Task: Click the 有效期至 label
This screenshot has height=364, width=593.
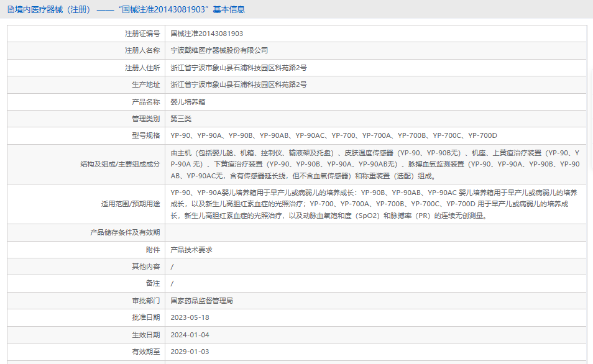Action: click(x=146, y=352)
